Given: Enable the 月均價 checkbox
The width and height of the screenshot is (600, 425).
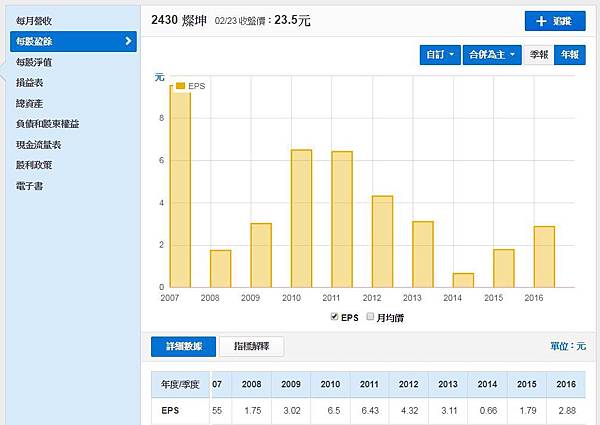Looking at the screenshot, I should point(370,316).
